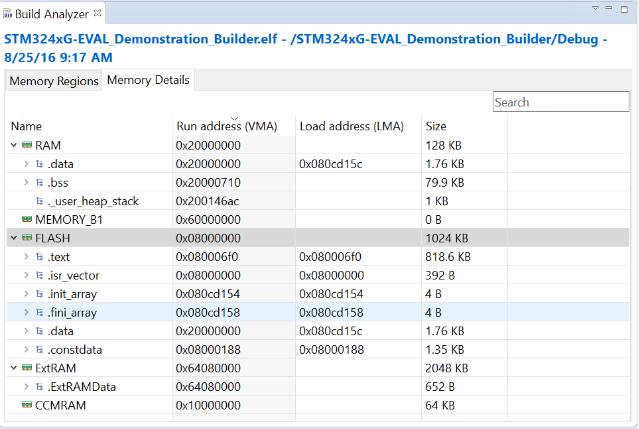
Task: Click the ._user_heap_stack section icon
Action: (x=40, y=201)
